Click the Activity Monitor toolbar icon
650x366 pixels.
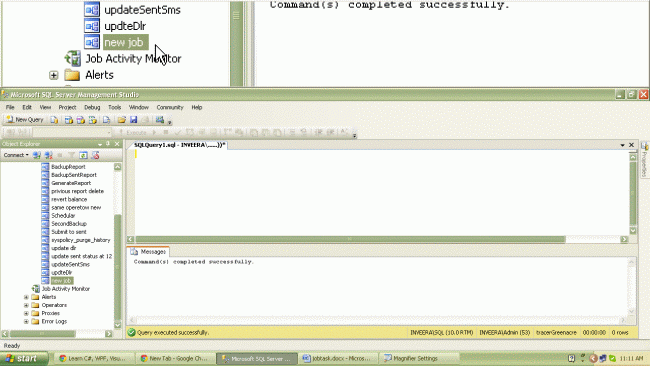coord(160,120)
